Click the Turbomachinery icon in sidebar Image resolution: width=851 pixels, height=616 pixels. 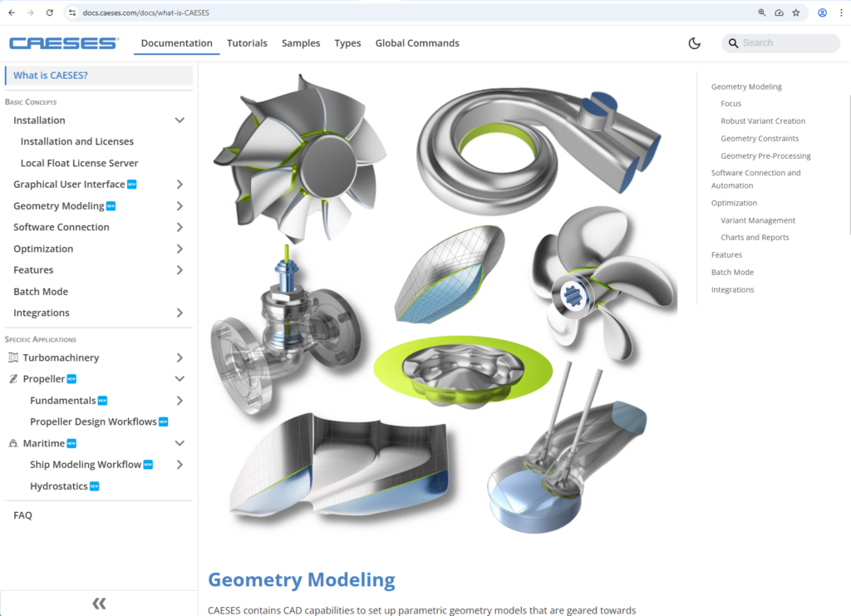pyautogui.click(x=13, y=357)
